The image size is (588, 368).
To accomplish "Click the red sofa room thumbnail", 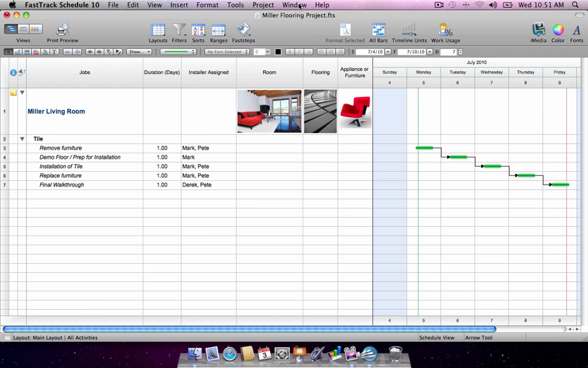I will click(x=269, y=111).
